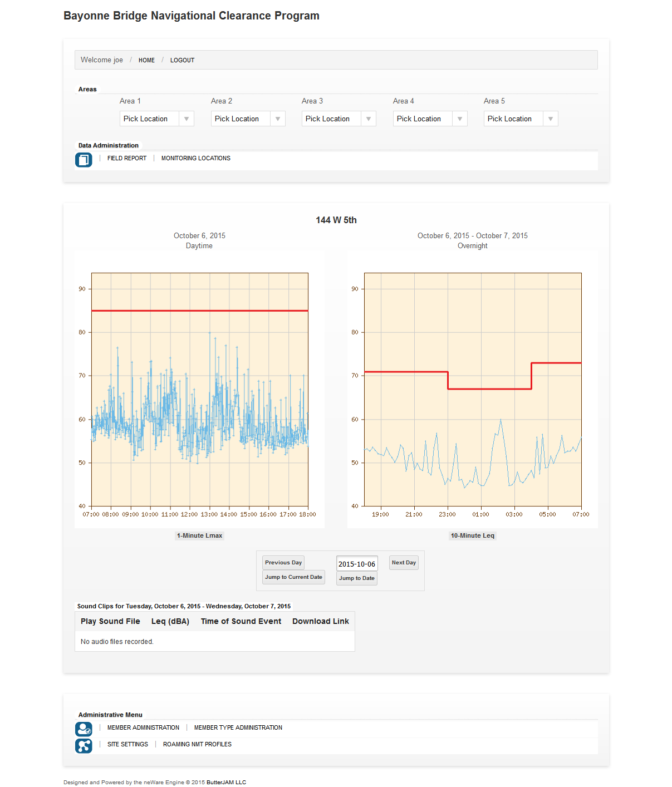This screenshot has width=672, height=787.
Task: Open Roaming NMT Profiles
Action: (x=197, y=745)
